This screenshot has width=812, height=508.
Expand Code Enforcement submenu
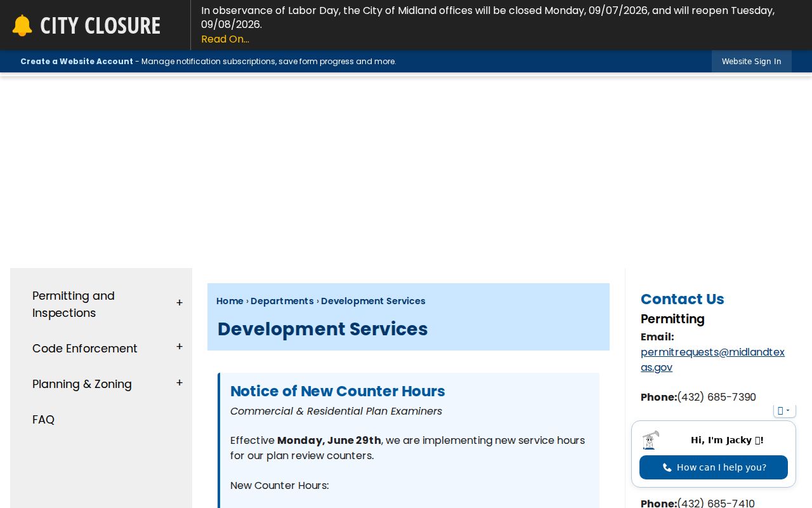coord(180,347)
